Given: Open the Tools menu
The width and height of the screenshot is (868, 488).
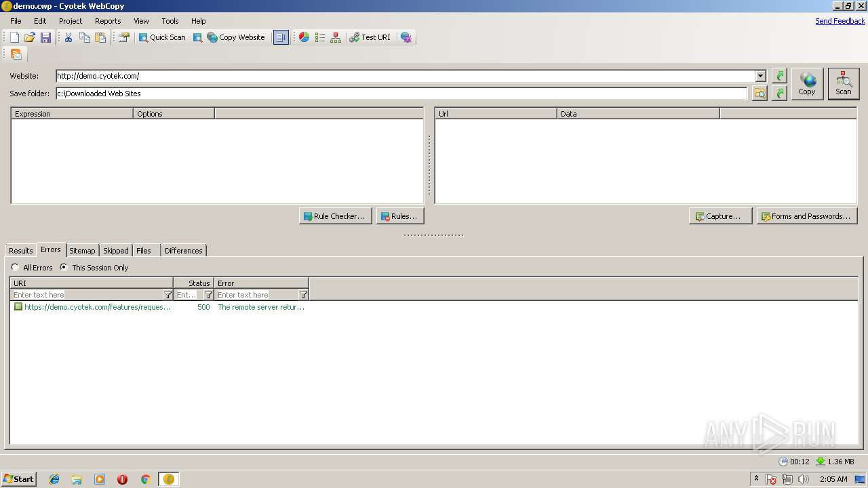Looking at the screenshot, I should pyautogui.click(x=170, y=21).
